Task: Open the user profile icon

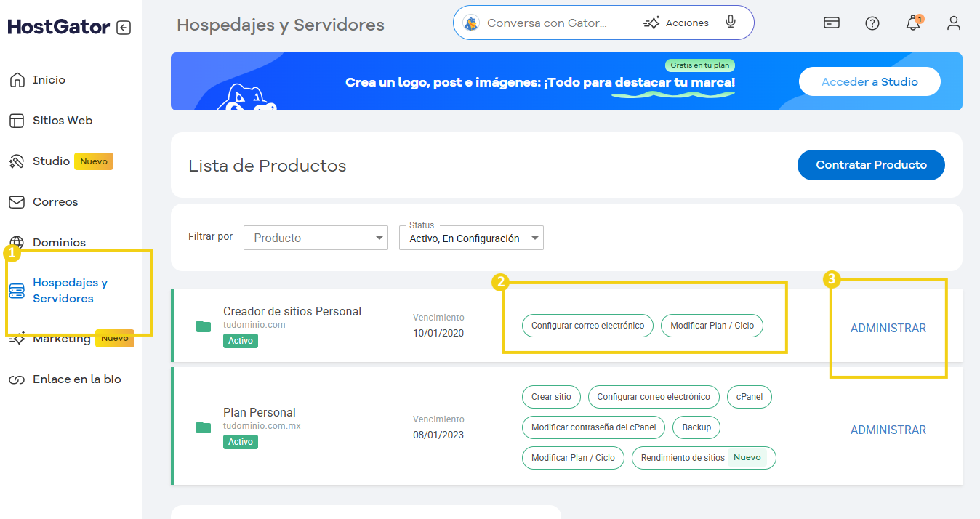Action: click(954, 23)
